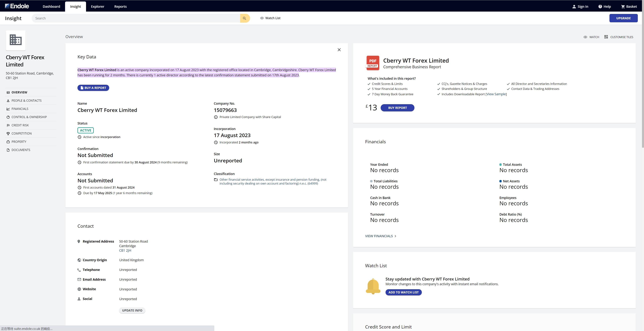Click the UPGRADE button
Image resolution: width=644 pixels, height=331 pixels.
coord(623,18)
